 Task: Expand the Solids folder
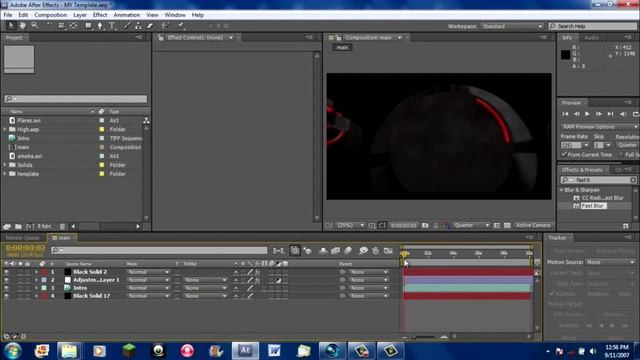tap(5, 165)
